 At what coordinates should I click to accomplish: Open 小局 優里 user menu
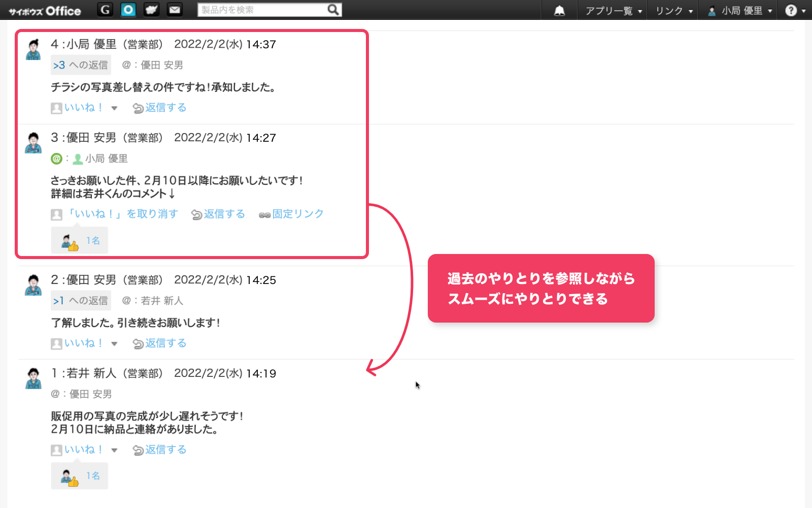click(x=740, y=11)
